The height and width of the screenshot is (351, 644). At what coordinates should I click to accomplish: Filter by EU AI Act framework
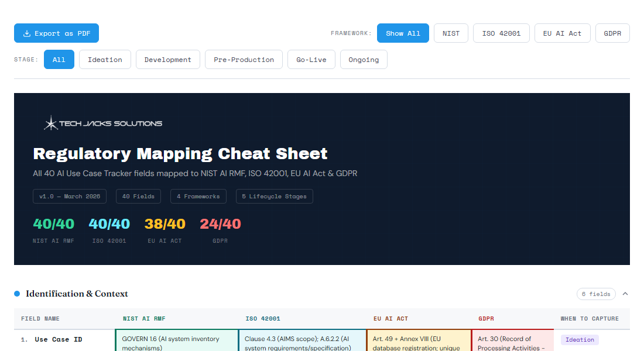click(562, 33)
